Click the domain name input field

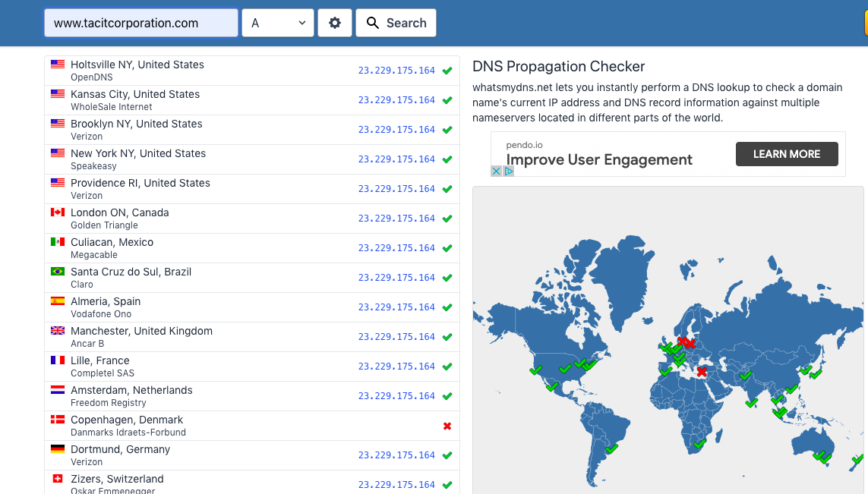141,23
